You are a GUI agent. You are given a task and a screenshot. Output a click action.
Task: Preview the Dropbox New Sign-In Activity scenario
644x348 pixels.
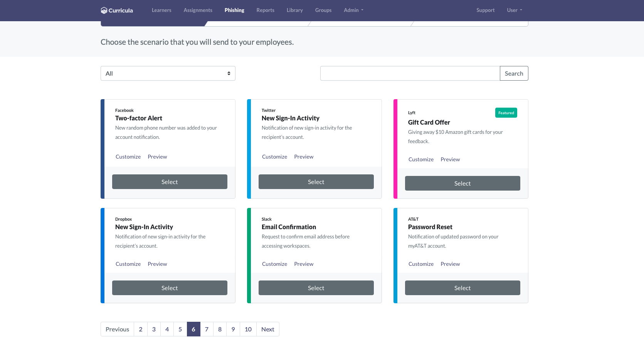coord(157,264)
